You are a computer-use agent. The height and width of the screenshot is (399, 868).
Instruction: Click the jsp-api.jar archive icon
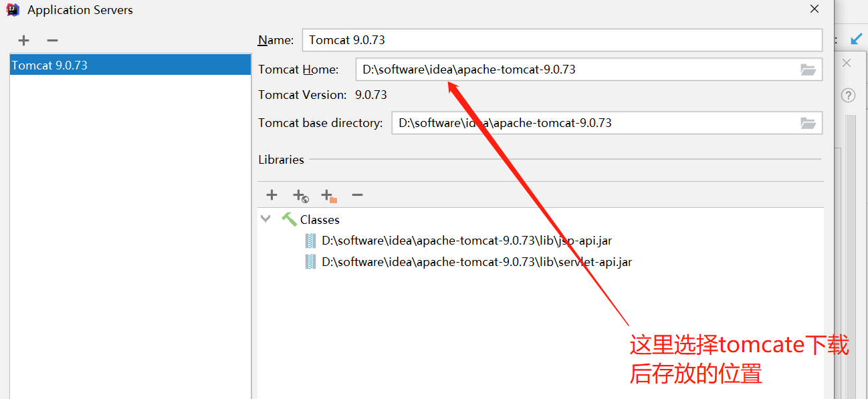click(x=310, y=241)
